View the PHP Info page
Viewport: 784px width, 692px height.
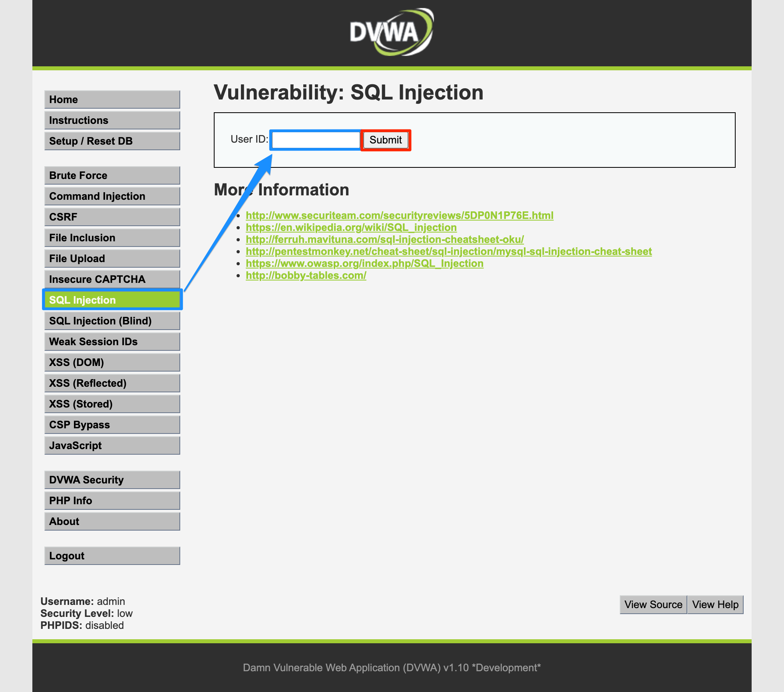[x=112, y=501]
